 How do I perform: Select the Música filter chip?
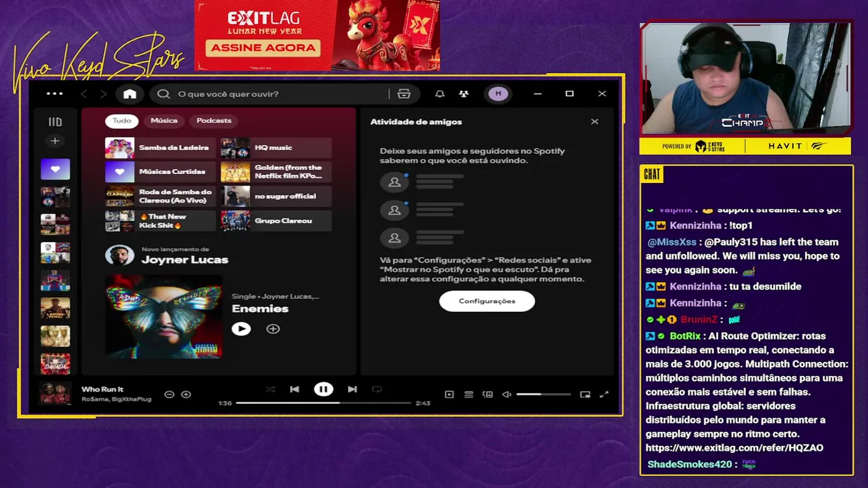(x=164, y=121)
